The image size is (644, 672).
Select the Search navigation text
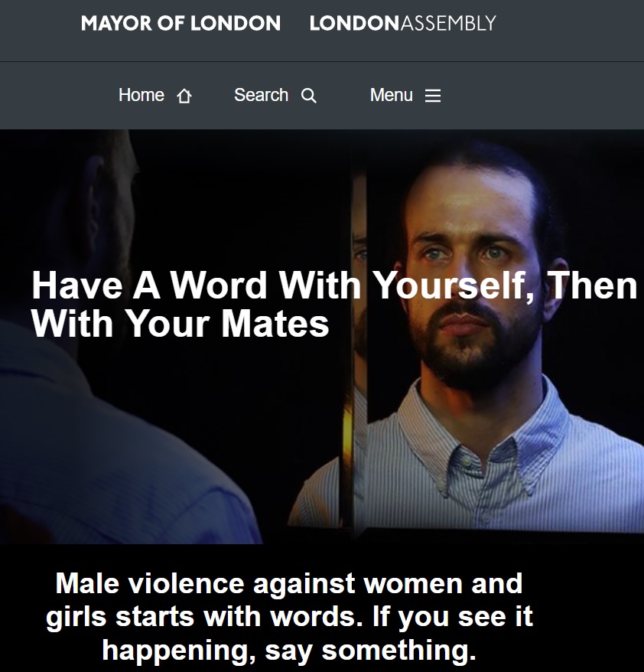[x=262, y=95]
